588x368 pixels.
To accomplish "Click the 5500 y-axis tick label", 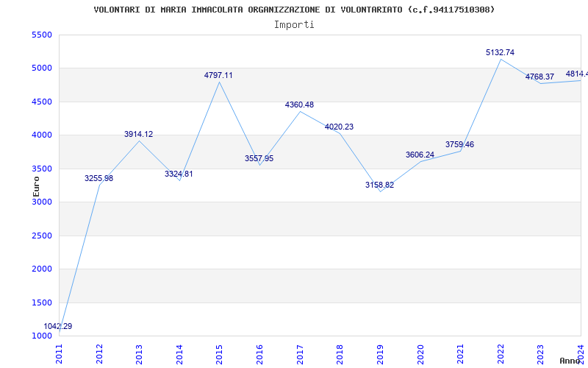I will tap(42, 35).
